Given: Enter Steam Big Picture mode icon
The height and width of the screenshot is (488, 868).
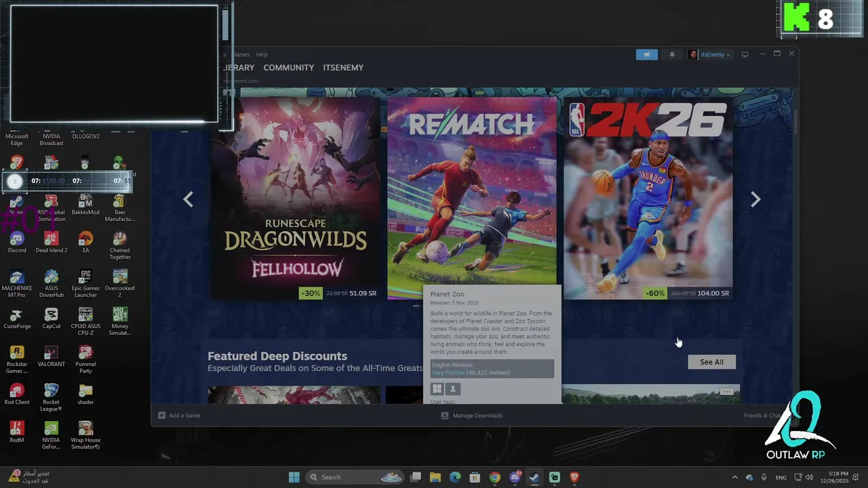Looking at the screenshot, I should pos(745,54).
